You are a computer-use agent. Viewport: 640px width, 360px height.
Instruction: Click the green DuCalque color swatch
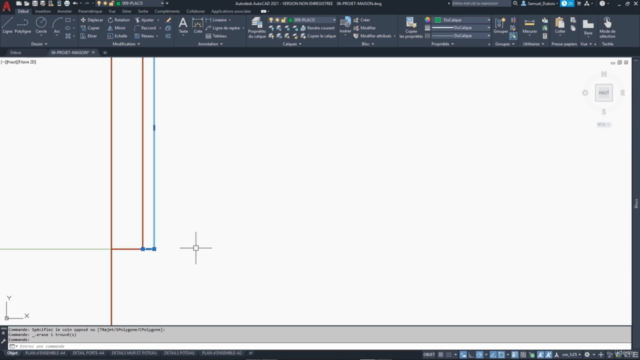(438, 20)
